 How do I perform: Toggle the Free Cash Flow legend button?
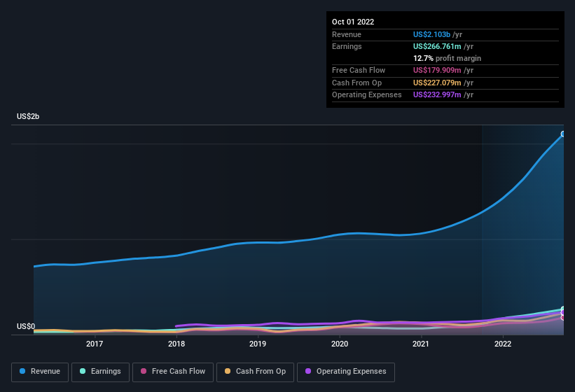[x=173, y=372]
